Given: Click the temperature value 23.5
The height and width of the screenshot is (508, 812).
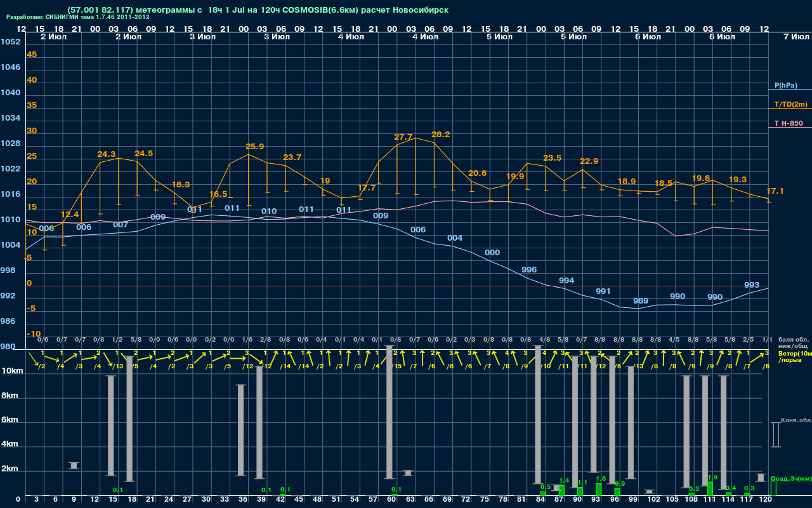Looking at the screenshot, I should tap(552, 158).
